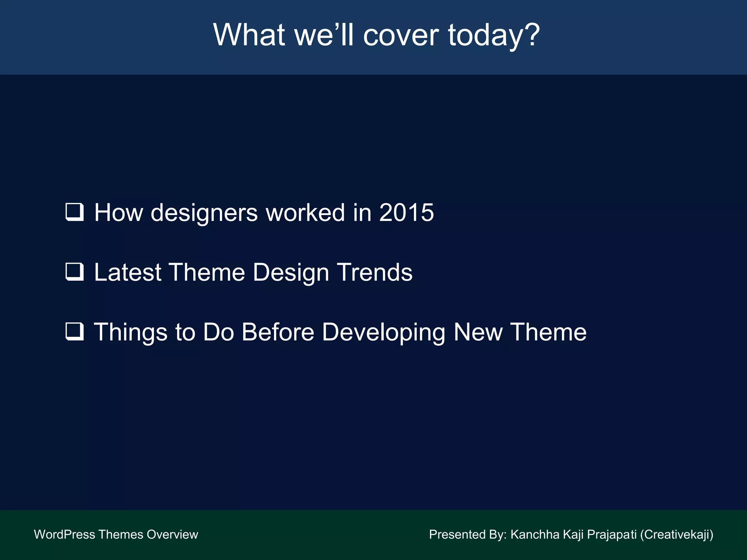The width and height of the screenshot is (747, 560).
Task: Click the word "Developing" in third bullet
Action: (383, 332)
